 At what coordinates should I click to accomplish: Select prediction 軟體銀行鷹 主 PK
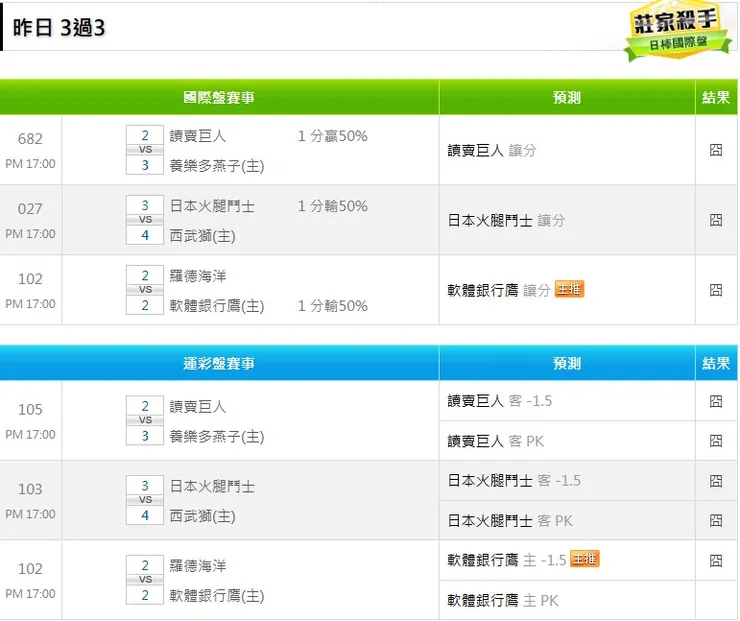[x=503, y=600]
